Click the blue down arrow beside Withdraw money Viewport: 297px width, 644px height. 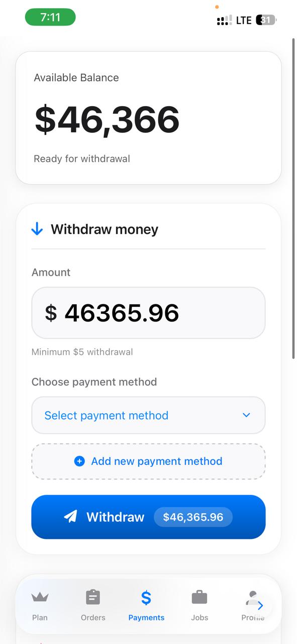click(37, 228)
